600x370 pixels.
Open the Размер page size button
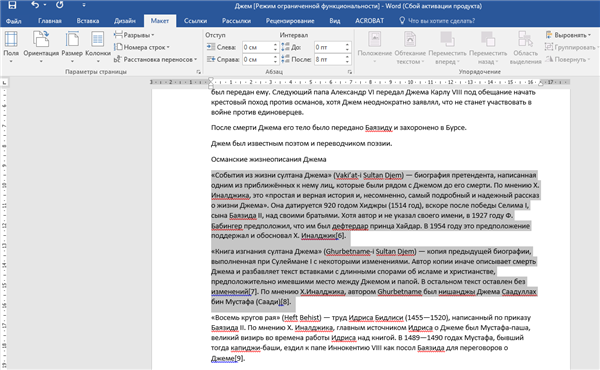(72, 47)
